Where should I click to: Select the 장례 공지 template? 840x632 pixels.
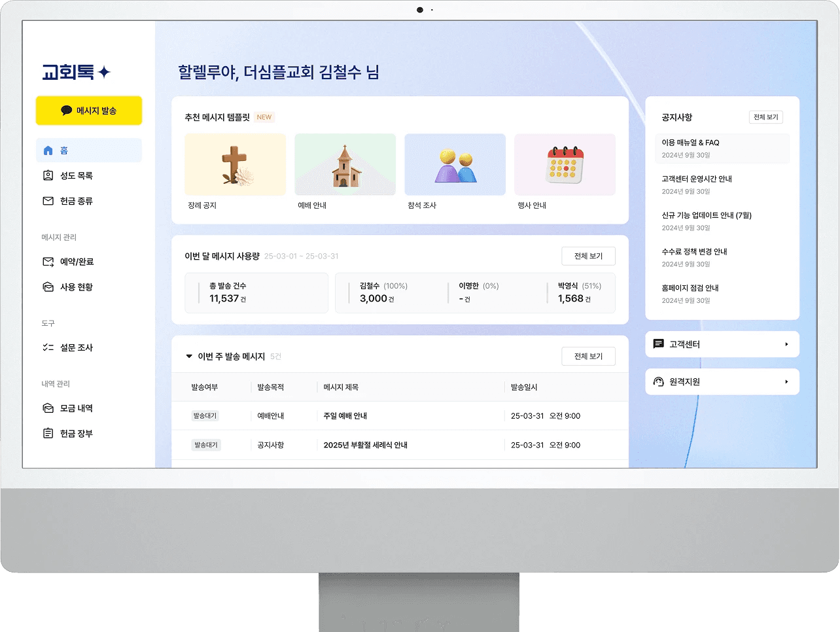pyautogui.click(x=235, y=164)
